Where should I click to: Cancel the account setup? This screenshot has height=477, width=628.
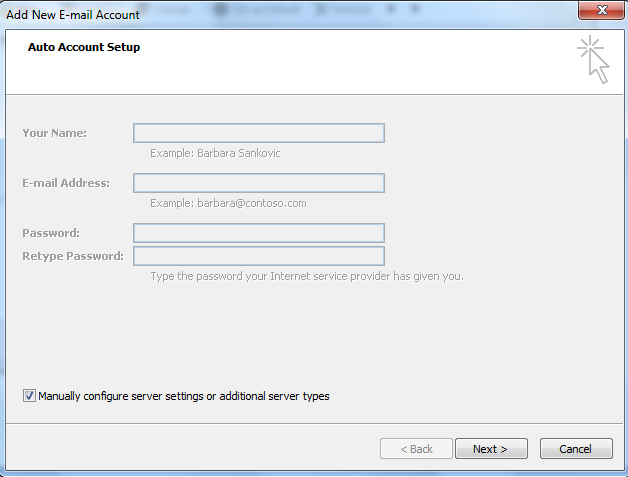(576, 449)
